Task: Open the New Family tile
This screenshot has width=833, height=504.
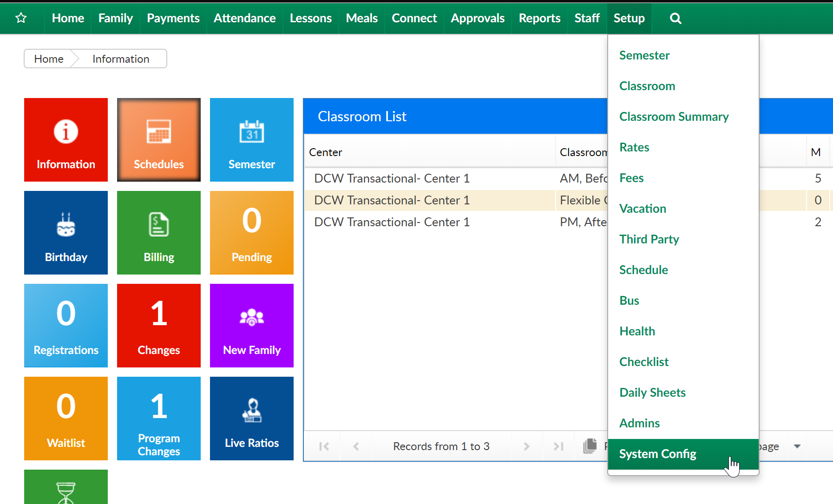Action: click(252, 326)
